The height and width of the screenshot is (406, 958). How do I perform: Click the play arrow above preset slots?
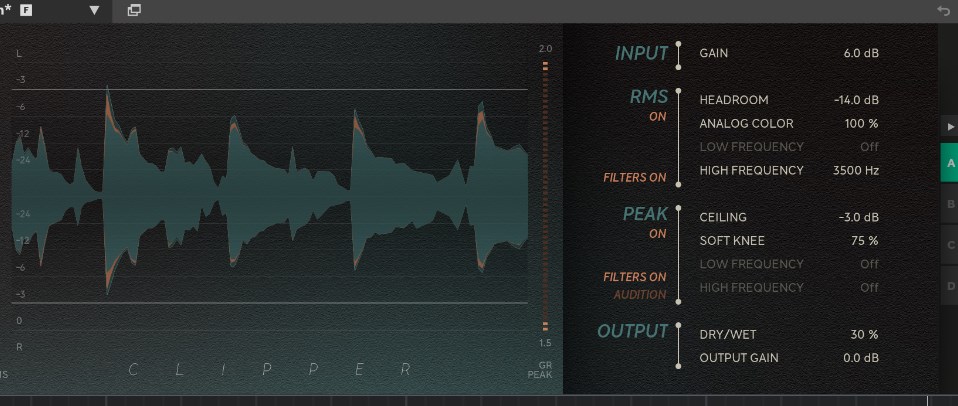(949, 128)
